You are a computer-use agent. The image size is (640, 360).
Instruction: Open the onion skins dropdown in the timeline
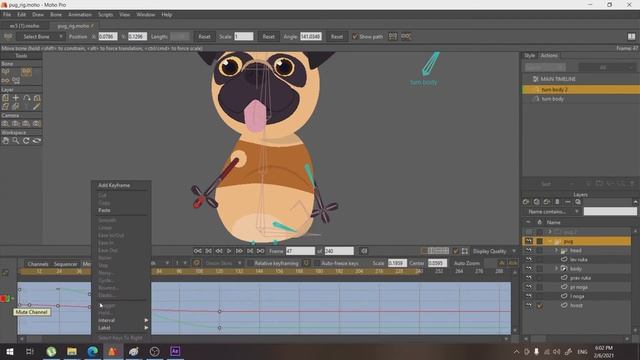point(224,263)
